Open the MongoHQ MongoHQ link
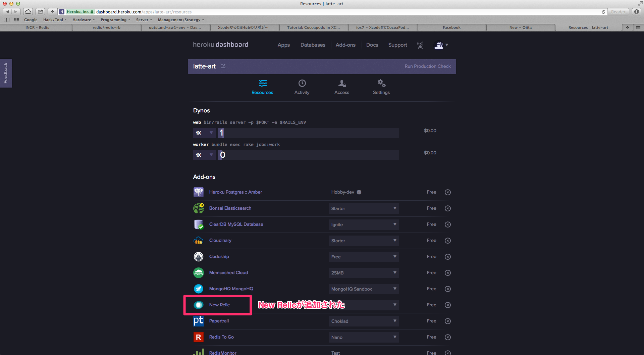The width and height of the screenshot is (644, 355). (x=231, y=289)
